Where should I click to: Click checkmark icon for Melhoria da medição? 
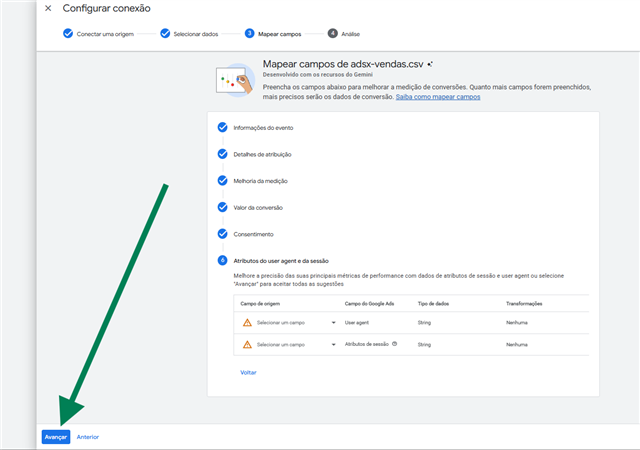pyautogui.click(x=222, y=180)
